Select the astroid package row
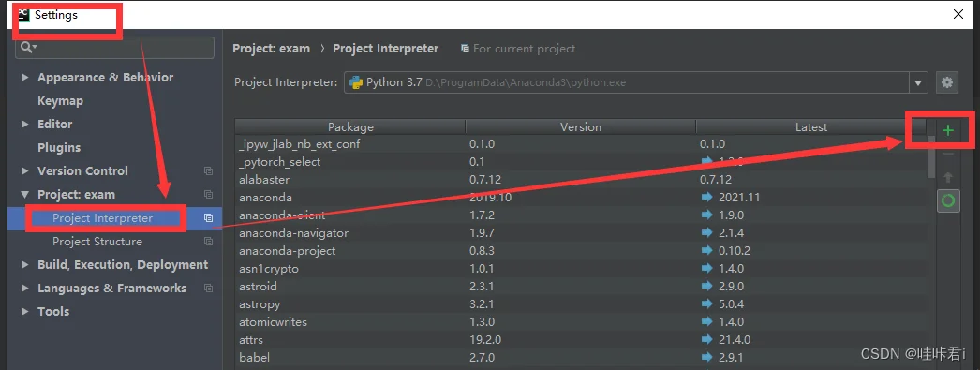This screenshot has width=980, height=370. pyautogui.click(x=581, y=287)
